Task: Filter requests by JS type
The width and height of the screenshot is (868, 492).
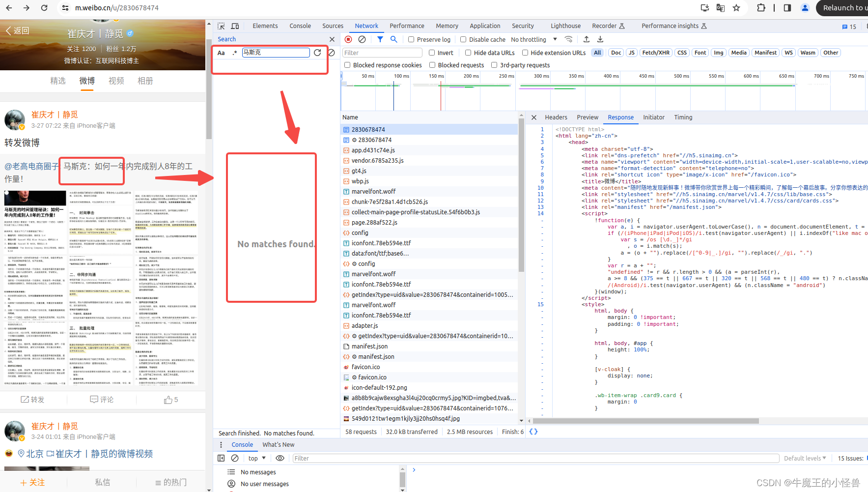Action: [x=632, y=53]
